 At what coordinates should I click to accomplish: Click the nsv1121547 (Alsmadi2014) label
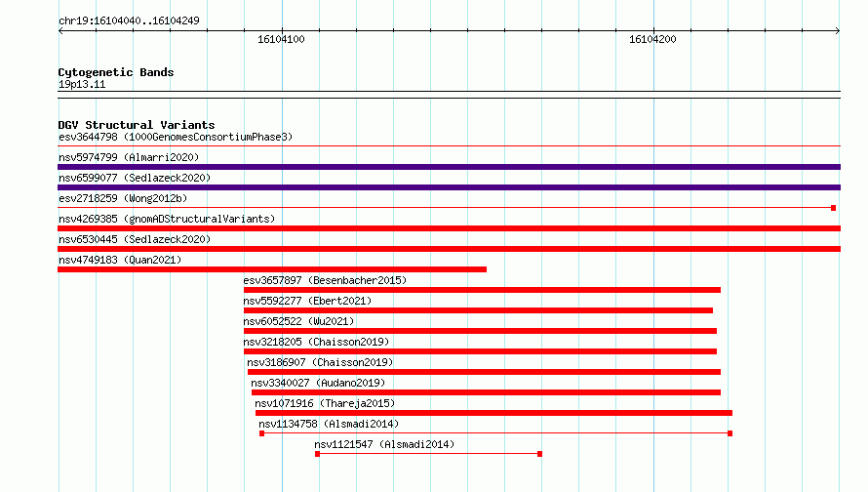[x=384, y=444]
